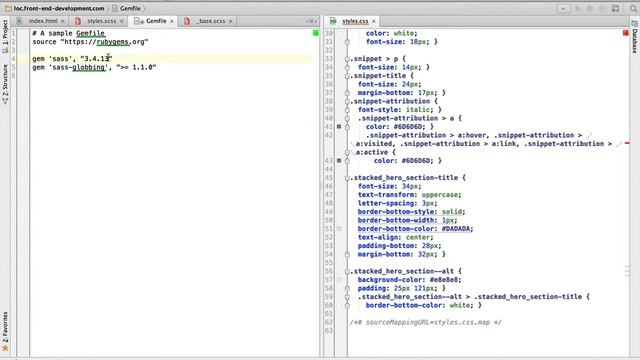Click the #DADADA color swatch on line 51
Viewport: 640px width, 360px height.
(x=339, y=229)
